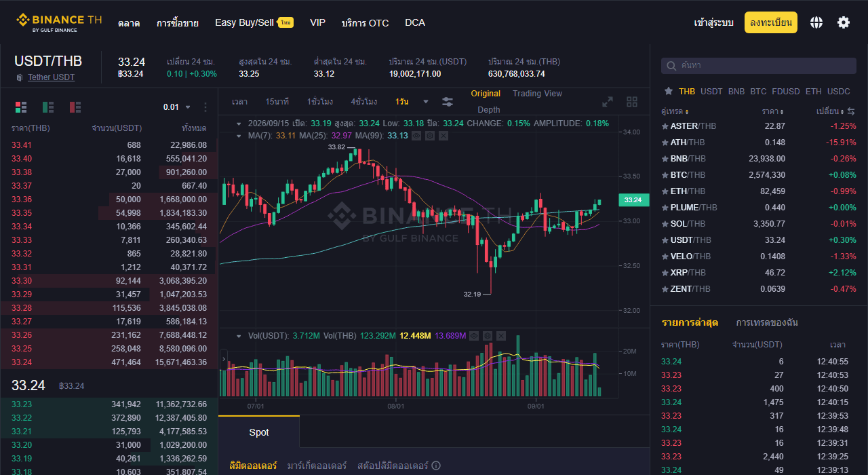Favorite USDT/THB with its star
This screenshot has height=475, width=868.
tap(665, 240)
